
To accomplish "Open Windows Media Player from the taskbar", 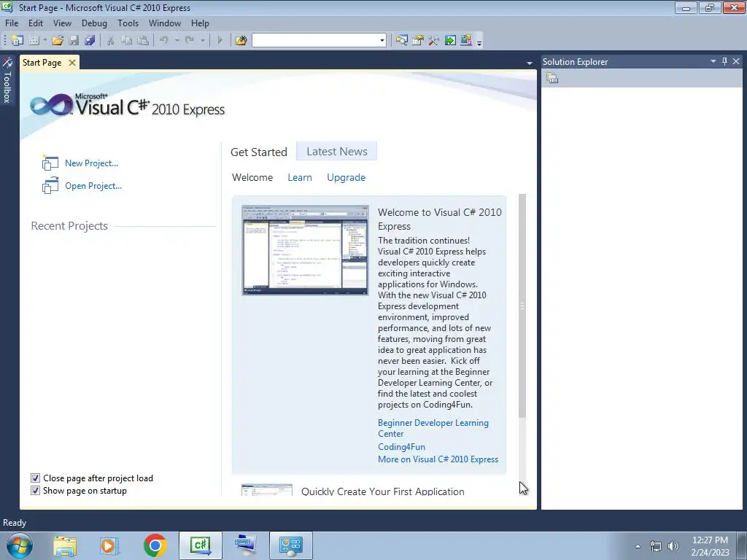I will tap(109, 545).
